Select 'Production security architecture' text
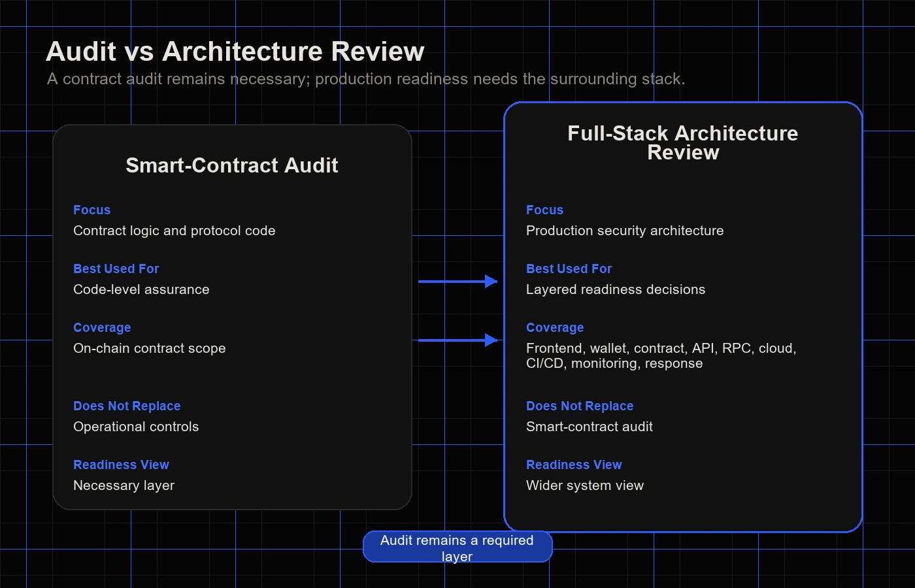Screen dimensions: 915x588 pos(625,231)
